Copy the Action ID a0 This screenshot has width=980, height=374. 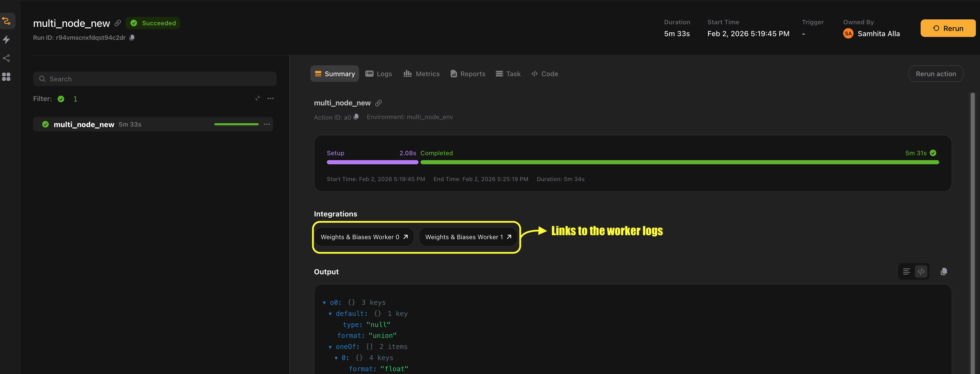356,117
